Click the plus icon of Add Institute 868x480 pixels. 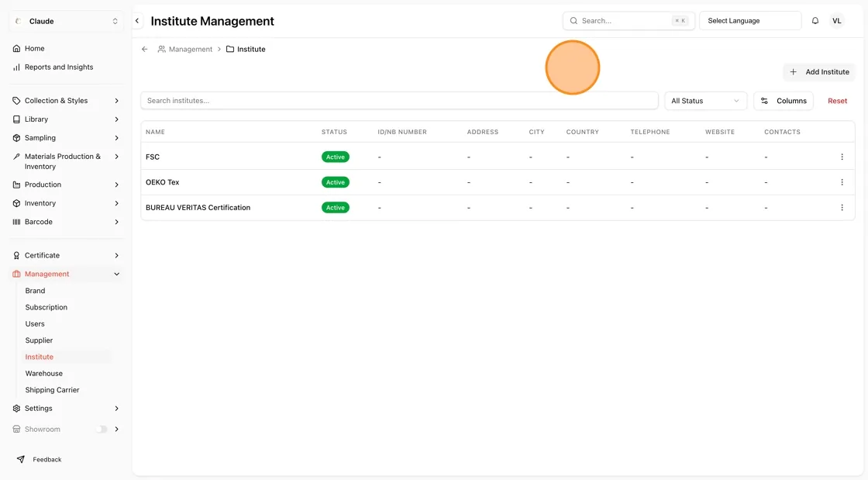click(793, 72)
